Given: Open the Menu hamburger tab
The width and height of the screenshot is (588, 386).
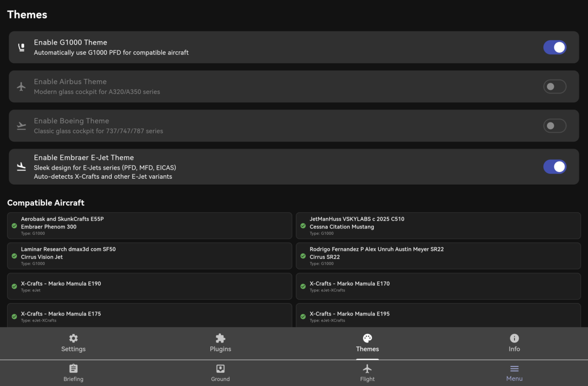Looking at the screenshot, I should pos(514,373).
